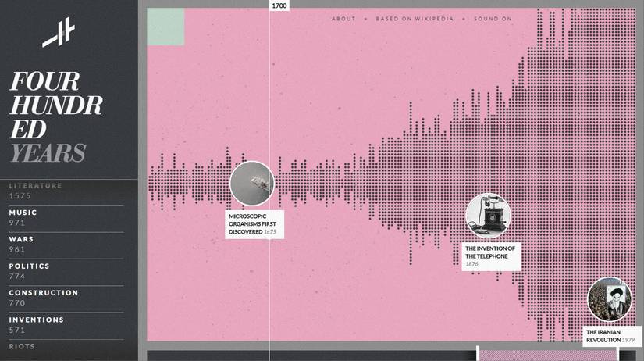Click the left handle of timeline range

pos(478,354)
